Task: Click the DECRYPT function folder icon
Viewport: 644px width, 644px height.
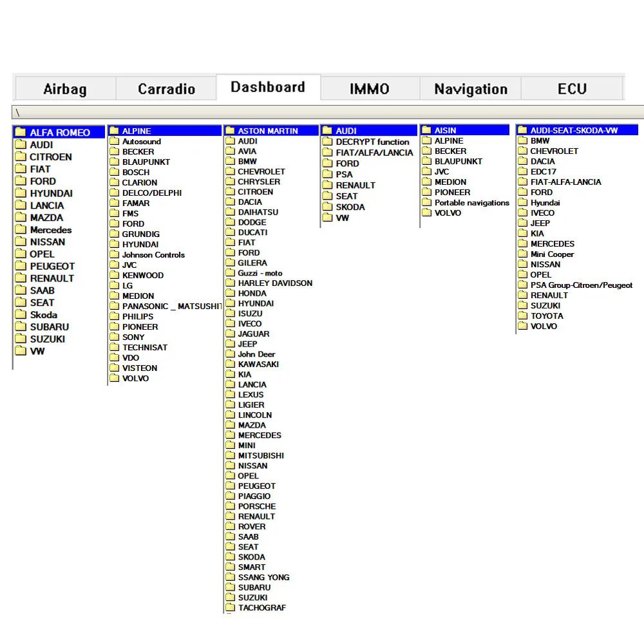Action: point(327,142)
